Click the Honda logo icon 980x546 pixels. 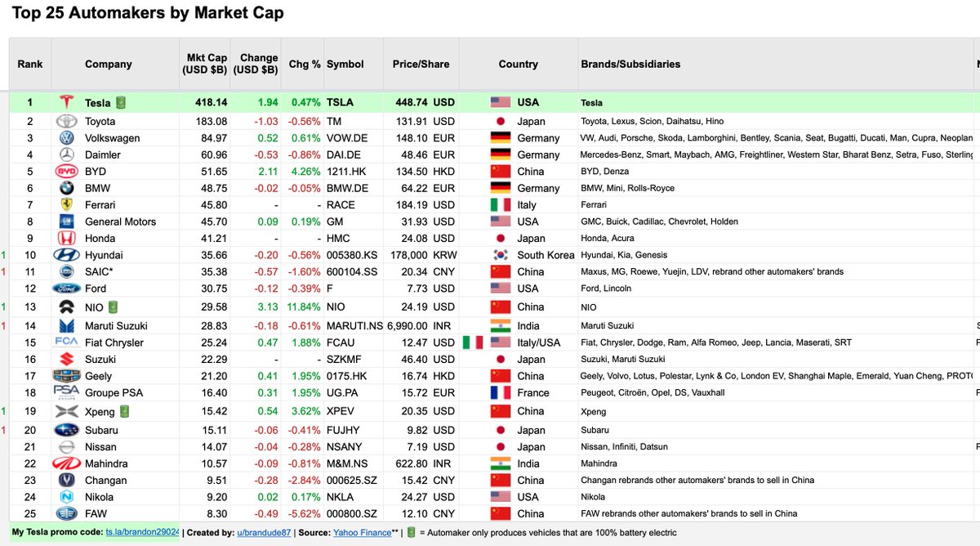pos(66,239)
